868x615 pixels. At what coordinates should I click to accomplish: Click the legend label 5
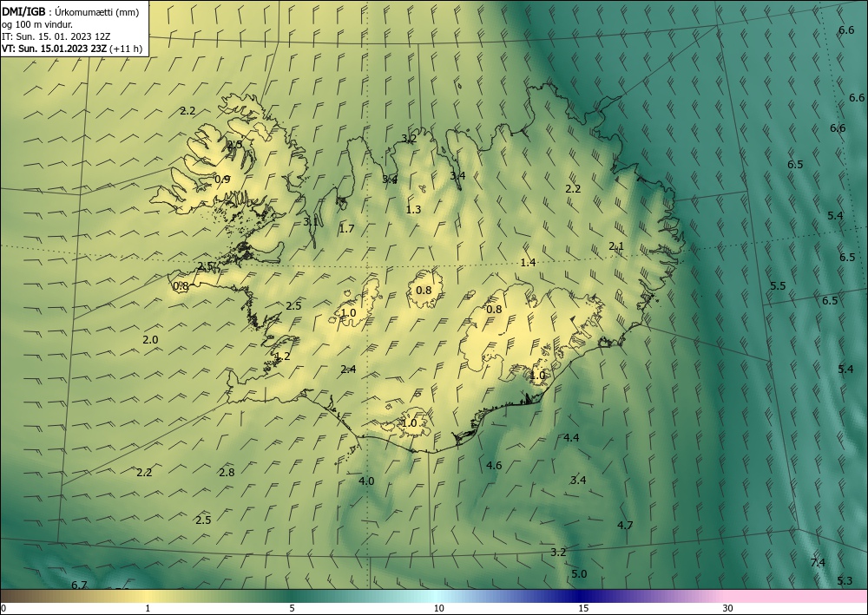click(292, 609)
